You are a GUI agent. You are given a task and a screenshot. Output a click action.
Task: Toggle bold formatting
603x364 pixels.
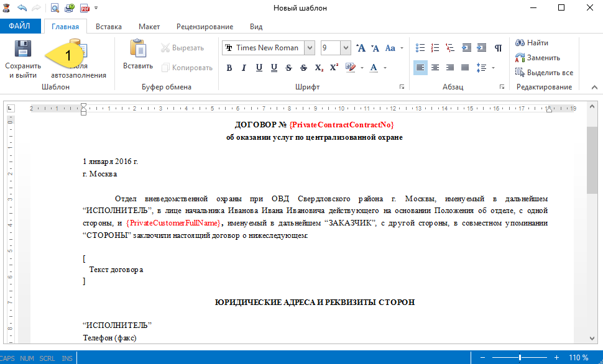pos(229,68)
